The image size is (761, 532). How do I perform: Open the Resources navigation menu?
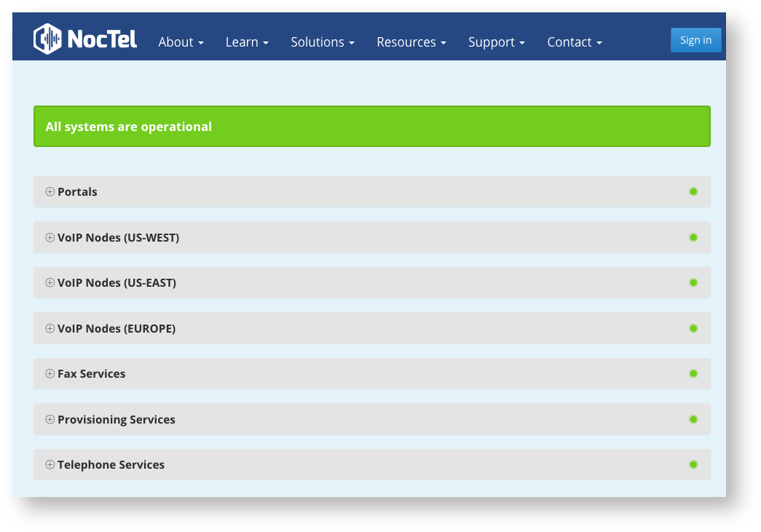[411, 42]
